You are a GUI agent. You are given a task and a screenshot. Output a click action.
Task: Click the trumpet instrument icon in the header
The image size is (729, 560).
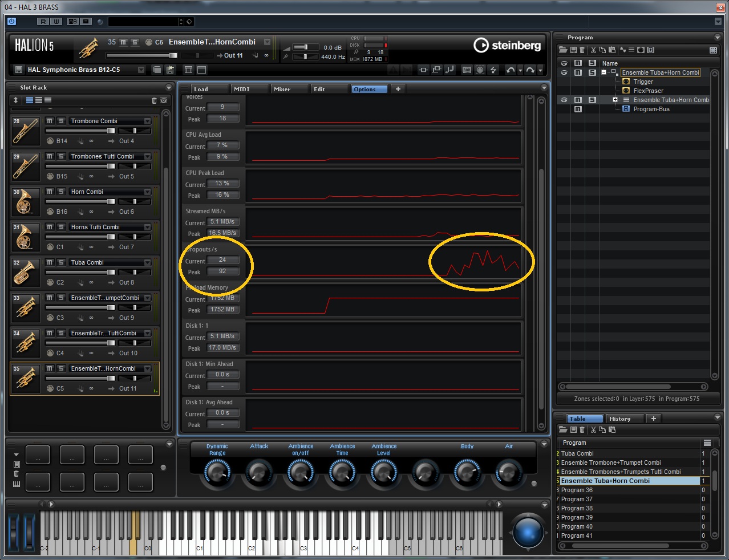click(x=89, y=48)
